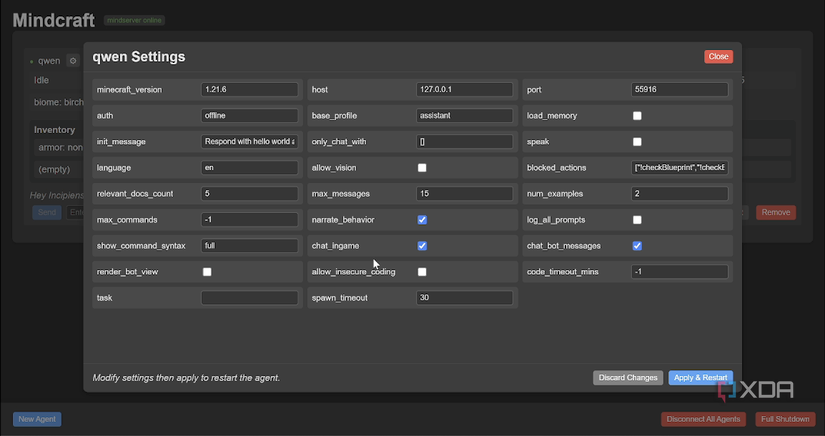Click the qwen agent name label

[49, 61]
